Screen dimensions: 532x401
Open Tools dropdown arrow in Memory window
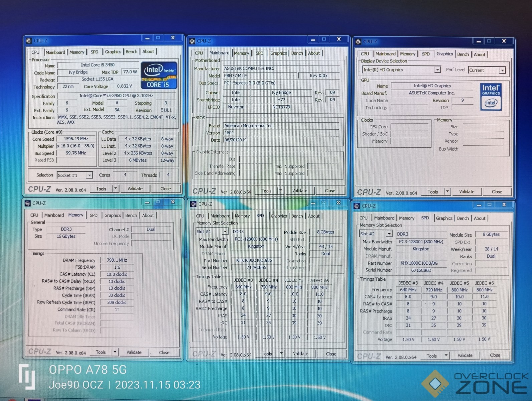tap(115, 352)
